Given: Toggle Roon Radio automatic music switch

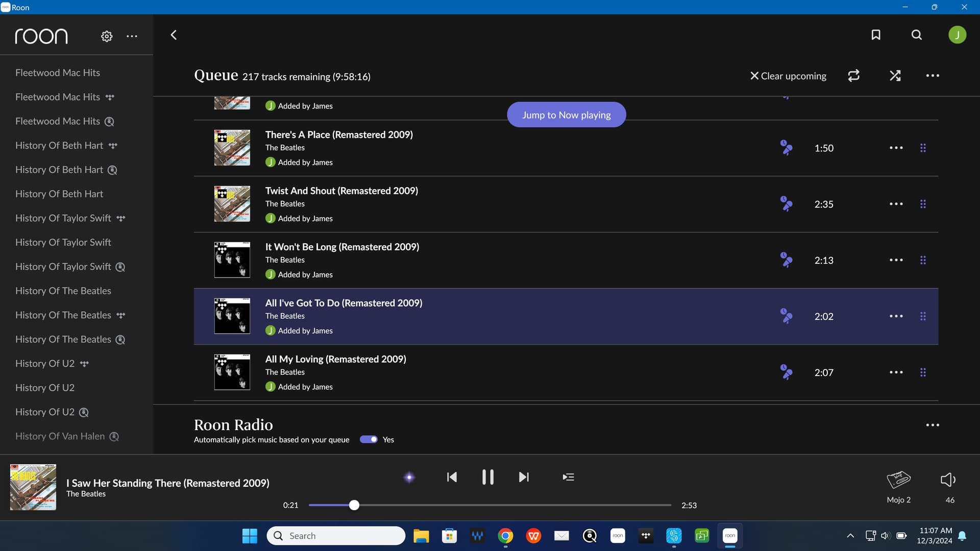Looking at the screenshot, I should click(x=369, y=439).
